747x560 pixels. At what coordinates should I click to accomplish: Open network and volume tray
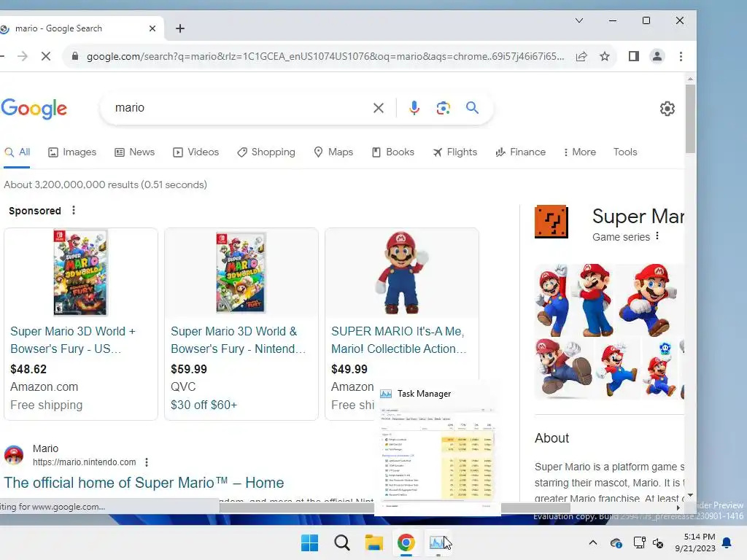pyautogui.click(x=649, y=542)
